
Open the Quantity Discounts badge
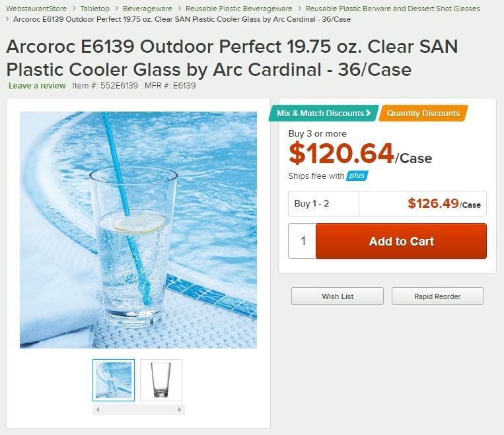(423, 114)
